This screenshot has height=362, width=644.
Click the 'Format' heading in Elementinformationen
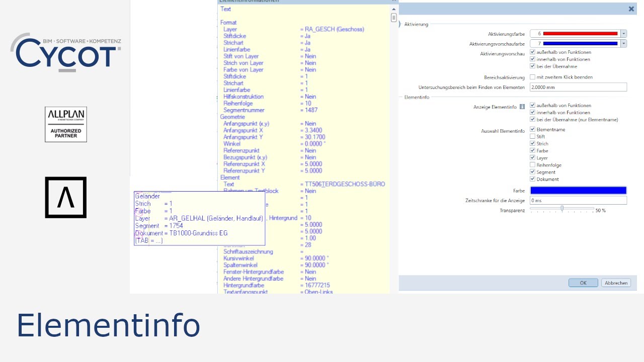click(228, 23)
